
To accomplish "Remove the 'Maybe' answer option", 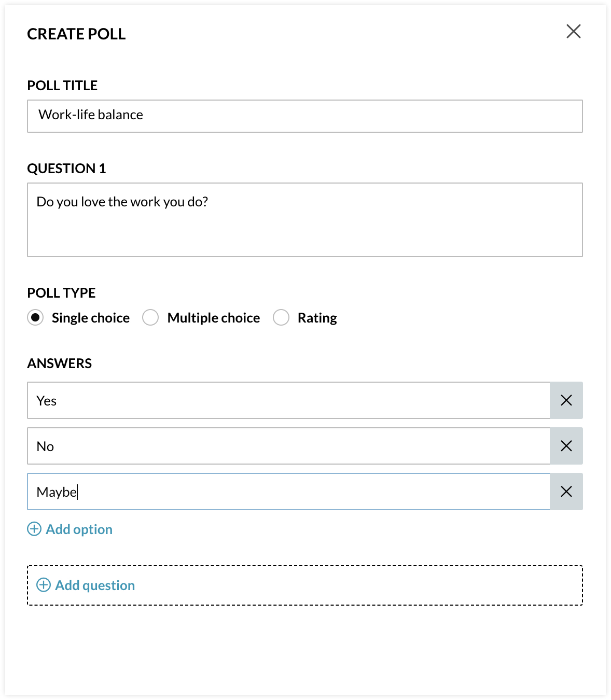I will [x=566, y=492].
